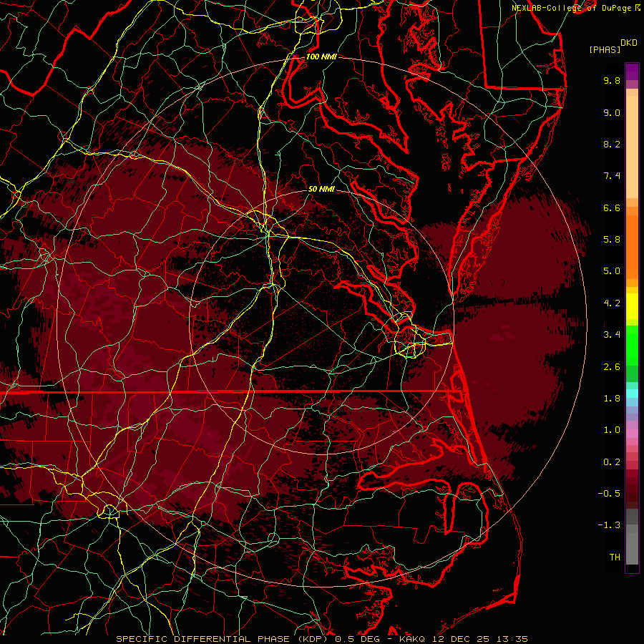Click the 6.6 legend value
Viewport: 644px width, 644px height.
point(612,208)
